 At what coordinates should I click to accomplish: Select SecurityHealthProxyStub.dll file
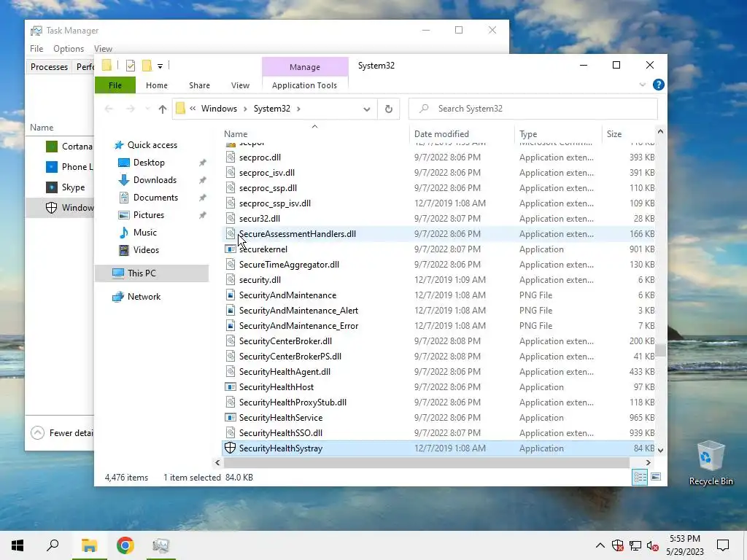tap(293, 402)
